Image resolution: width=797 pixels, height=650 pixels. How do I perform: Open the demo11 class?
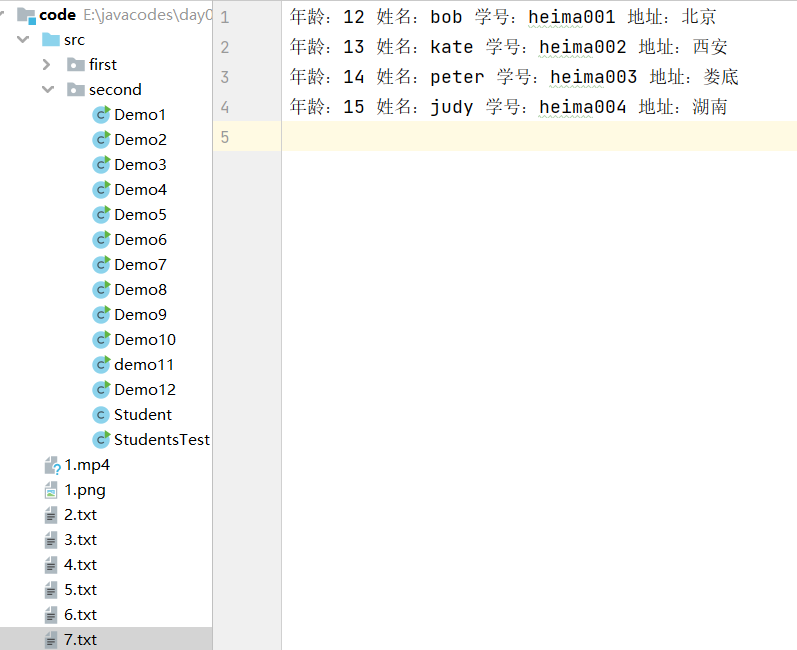144,364
